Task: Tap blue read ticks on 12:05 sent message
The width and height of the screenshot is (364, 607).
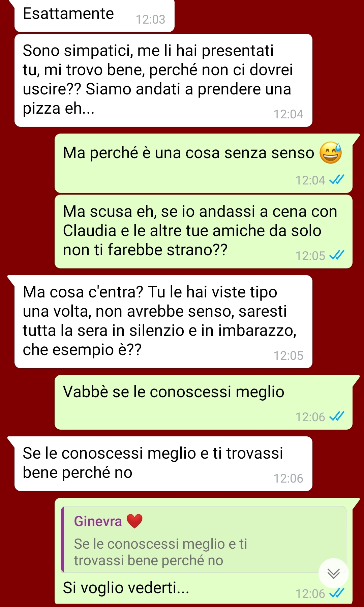Action: [337, 255]
